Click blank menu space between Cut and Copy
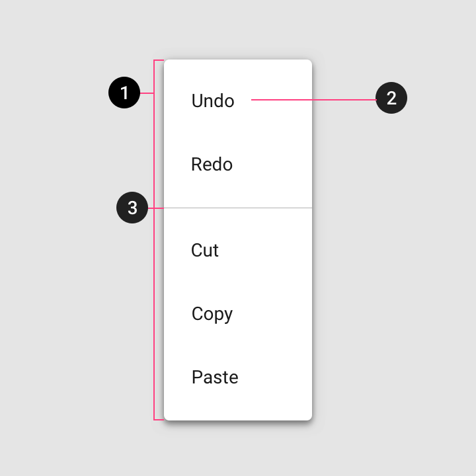The height and width of the screenshot is (476, 476). (x=238, y=282)
